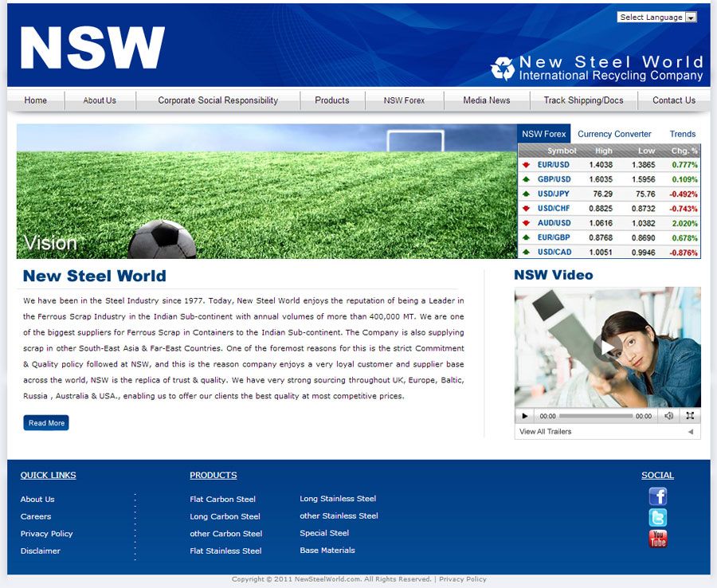Viewport: 717px width, 588px height.
Task: Open Corporate Social Responsibility menu
Action: [x=217, y=100]
